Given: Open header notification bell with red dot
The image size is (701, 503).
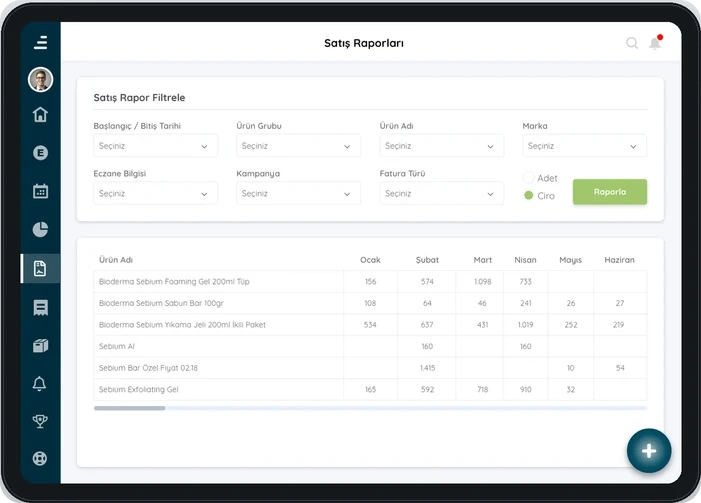Looking at the screenshot, I should (x=655, y=42).
